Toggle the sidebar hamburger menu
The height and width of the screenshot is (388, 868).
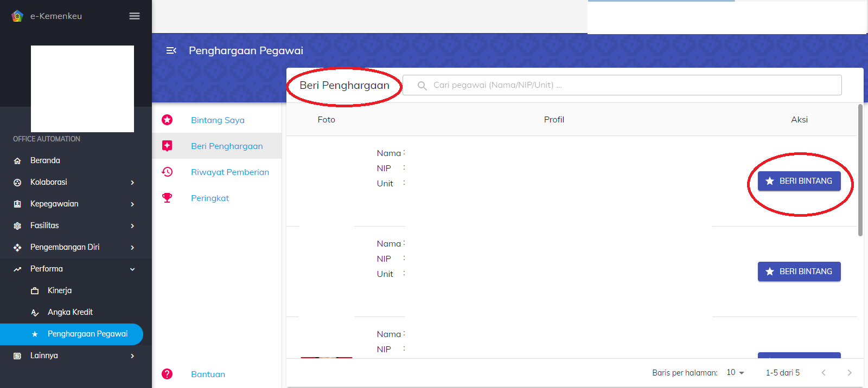[135, 16]
